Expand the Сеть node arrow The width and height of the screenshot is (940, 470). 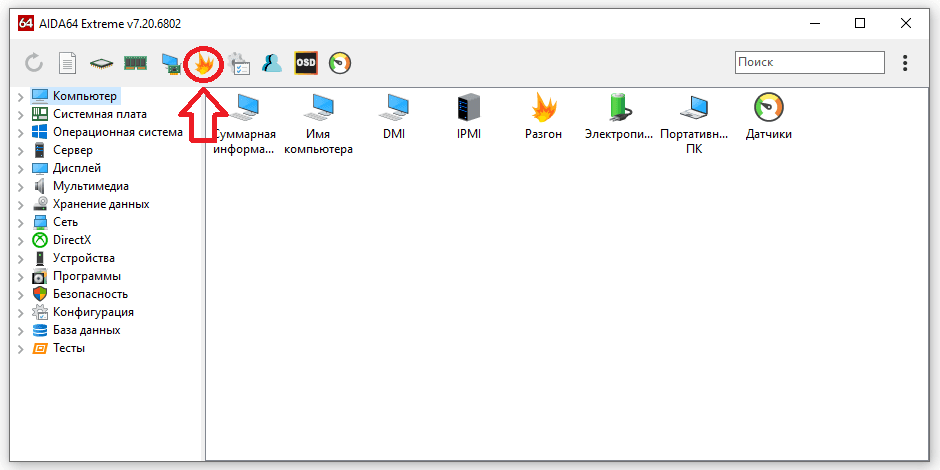click(x=20, y=223)
